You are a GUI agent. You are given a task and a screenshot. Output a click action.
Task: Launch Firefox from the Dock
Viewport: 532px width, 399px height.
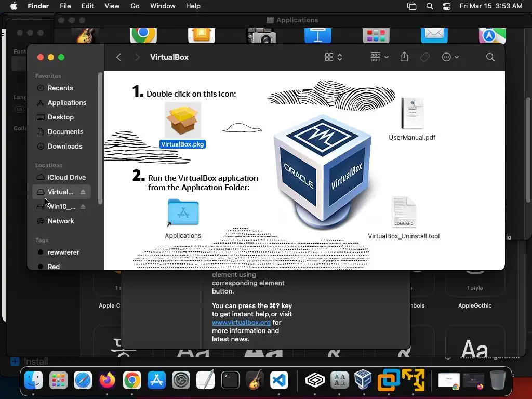[x=107, y=380]
